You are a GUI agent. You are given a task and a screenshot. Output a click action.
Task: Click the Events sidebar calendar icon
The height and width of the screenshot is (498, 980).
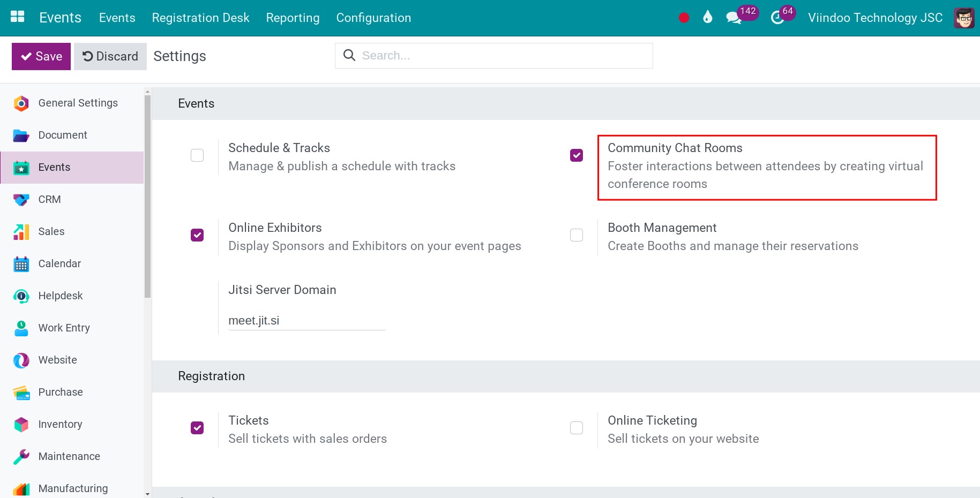[x=21, y=168]
